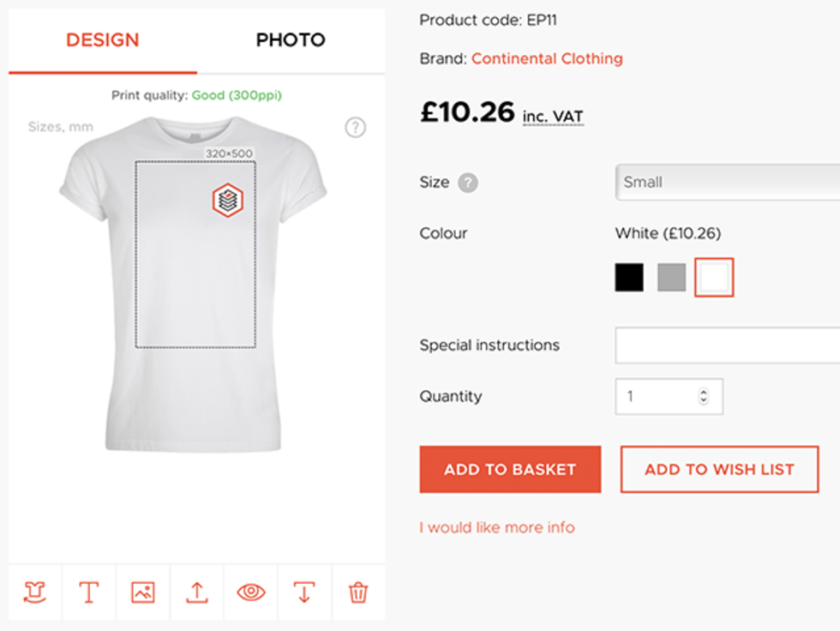Flip the t-shirt view with the garment icon
The width and height of the screenshot is (840, 631).
34,592
